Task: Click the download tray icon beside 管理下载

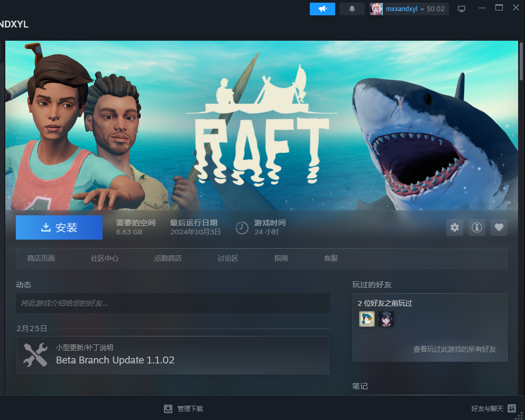Action: click(168, 408)
